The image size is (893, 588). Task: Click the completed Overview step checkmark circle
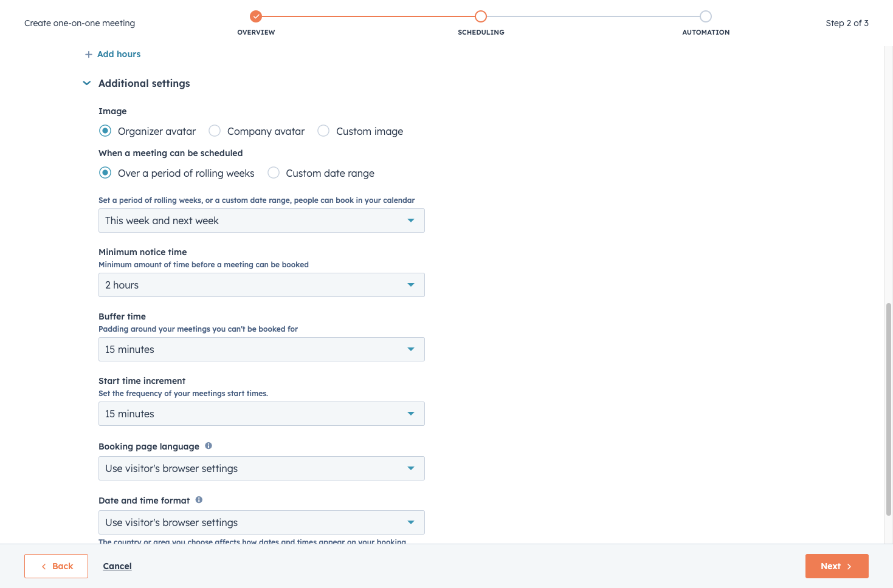256,16
